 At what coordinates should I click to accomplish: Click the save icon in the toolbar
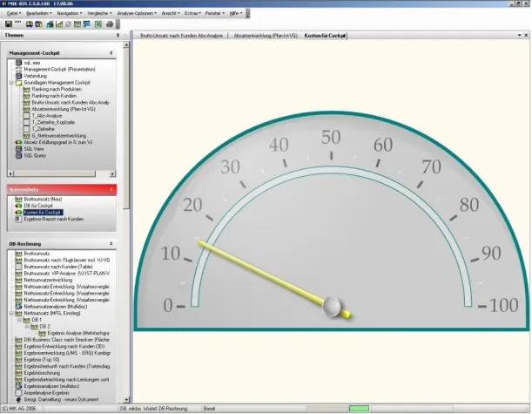click(7, 23)
